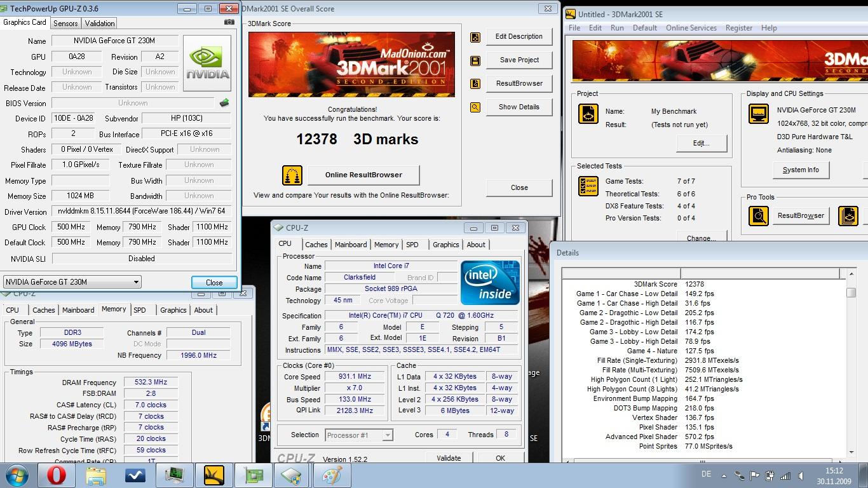Click the System Info button
Viewport: 868px width, 488px height.
pyautogui.click(x=801, y=170)
